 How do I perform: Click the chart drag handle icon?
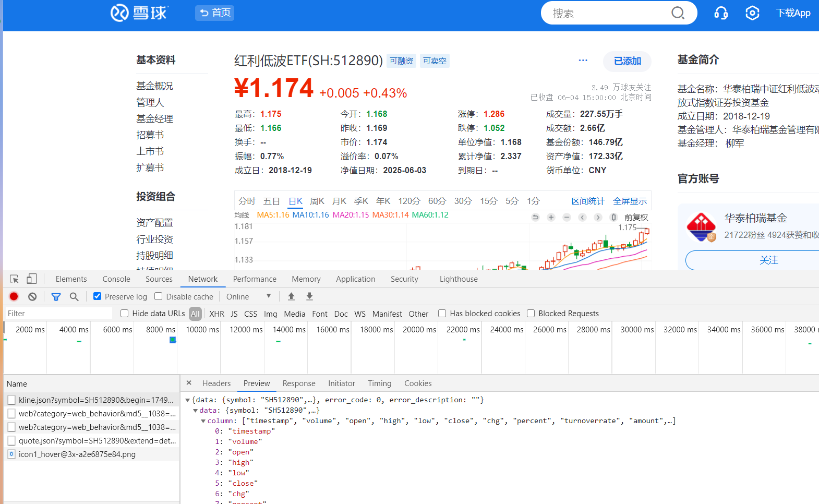[613, 218]
